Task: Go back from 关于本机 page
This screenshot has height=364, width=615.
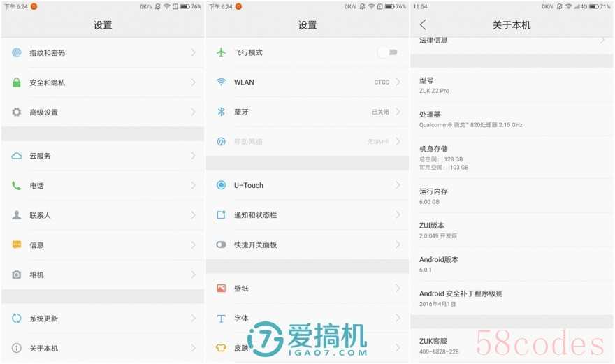Action: click(423, 25)
